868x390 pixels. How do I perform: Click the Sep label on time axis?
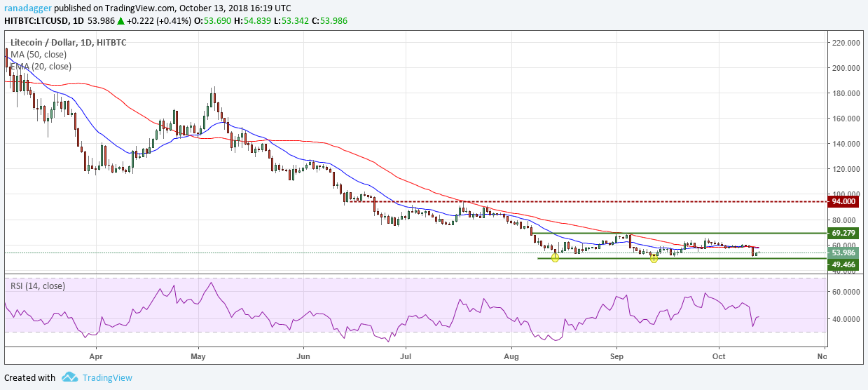[616, 356]
